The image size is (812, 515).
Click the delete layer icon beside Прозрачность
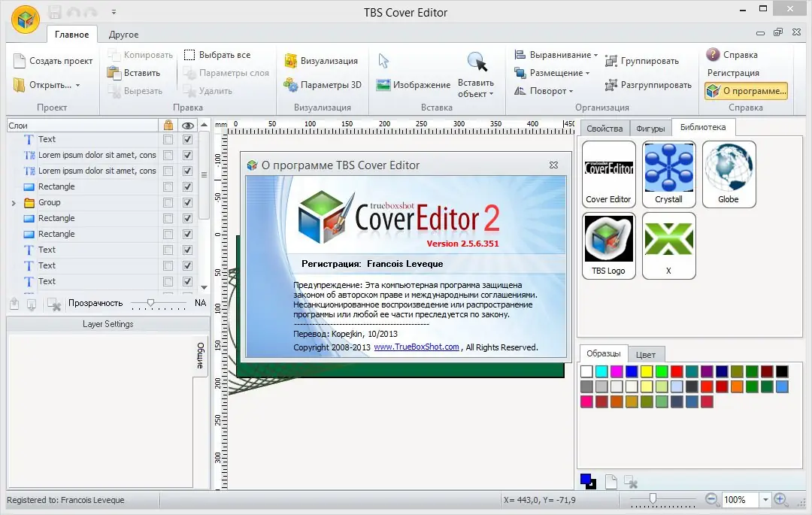pyautogui.click(x=54, y=304)
